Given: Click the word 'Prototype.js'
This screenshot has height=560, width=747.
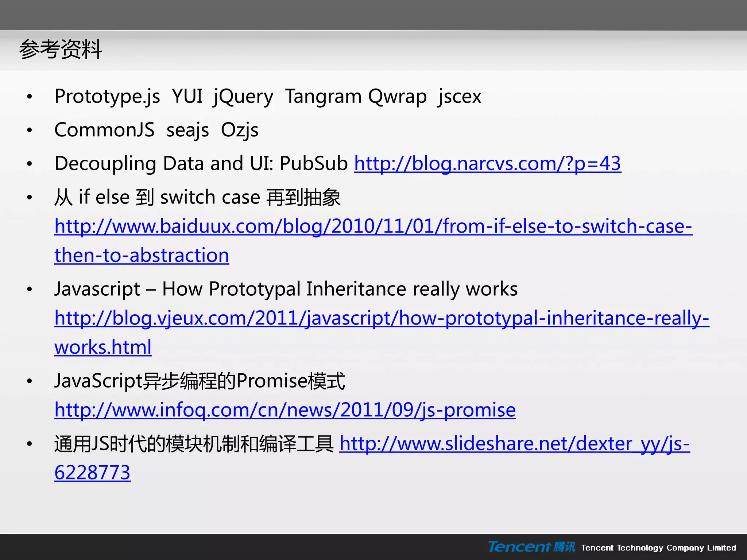Looking at the screenshot, I should pos(107,97).
